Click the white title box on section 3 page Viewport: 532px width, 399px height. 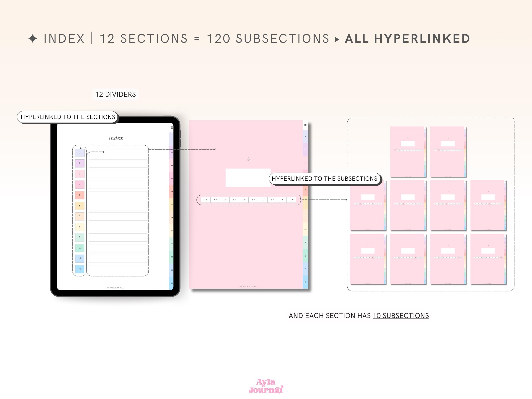pyautogui.click(x=248, y=178)
